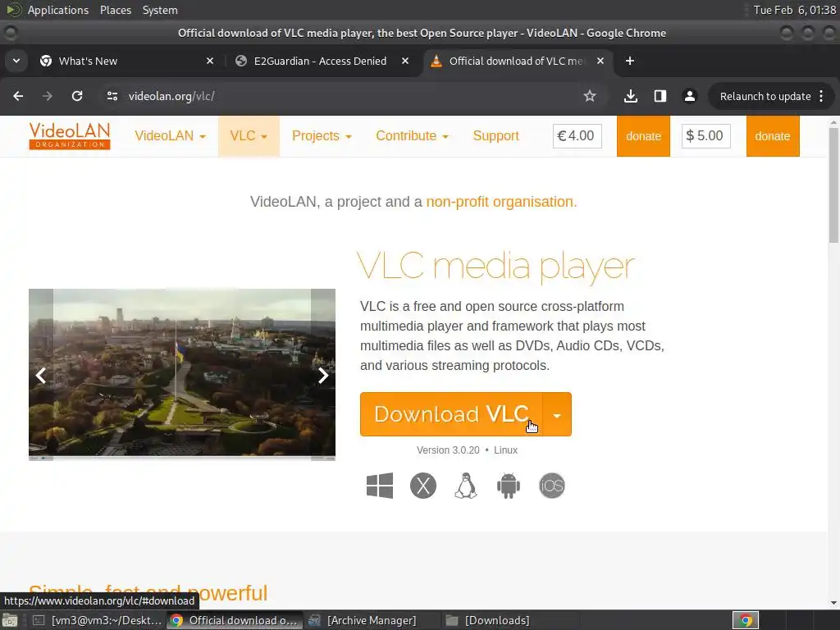Show next slide in carousel
Viewport: 840px width, 630px height.
tap(322, 375)
